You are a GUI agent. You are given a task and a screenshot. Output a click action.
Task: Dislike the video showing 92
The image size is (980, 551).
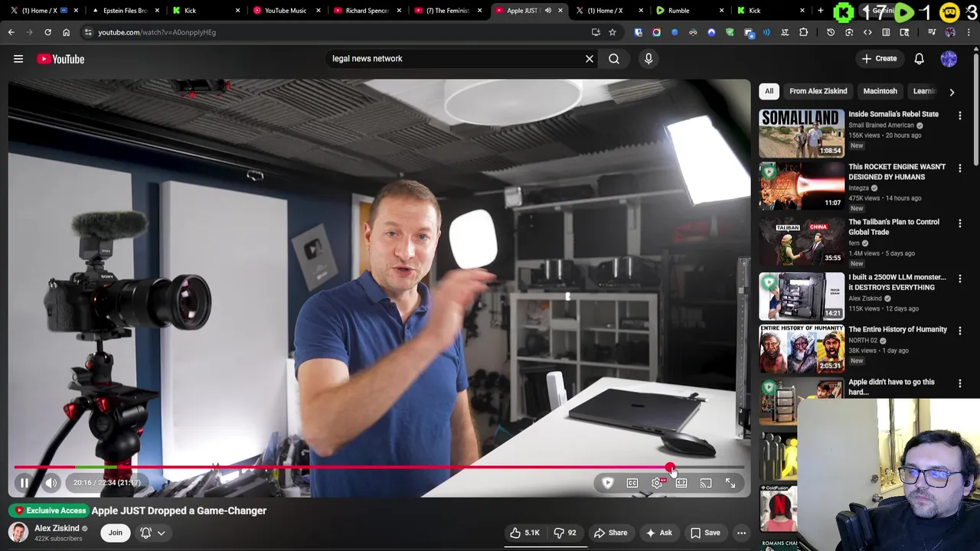coord(566,533)
